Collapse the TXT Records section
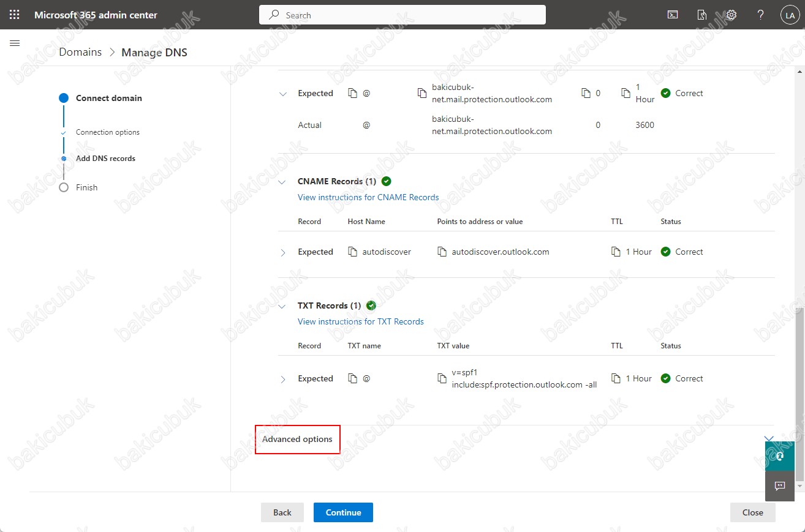This screenshot has width=805, height=532. tap(282, 306)
